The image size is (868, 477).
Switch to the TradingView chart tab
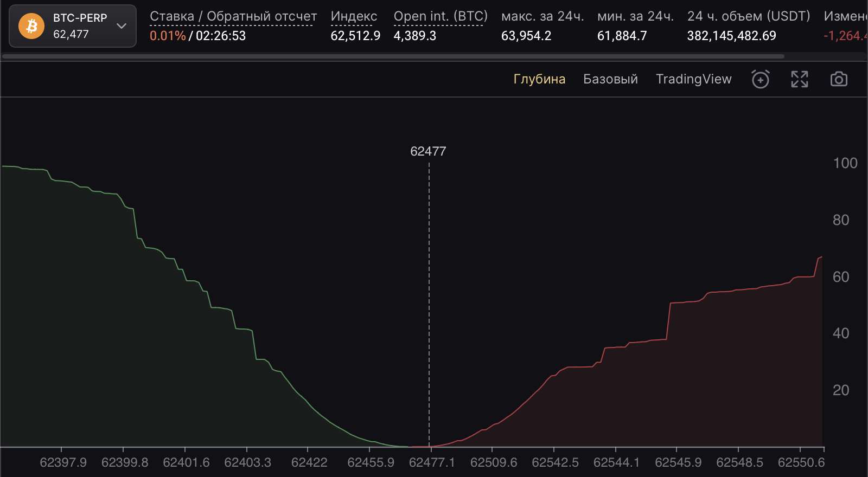694,79
